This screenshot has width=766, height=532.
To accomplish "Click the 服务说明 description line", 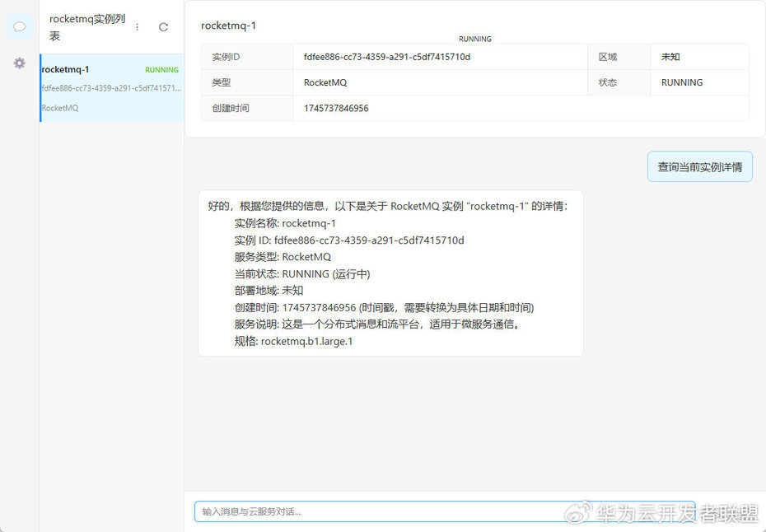I will (377, 324).
